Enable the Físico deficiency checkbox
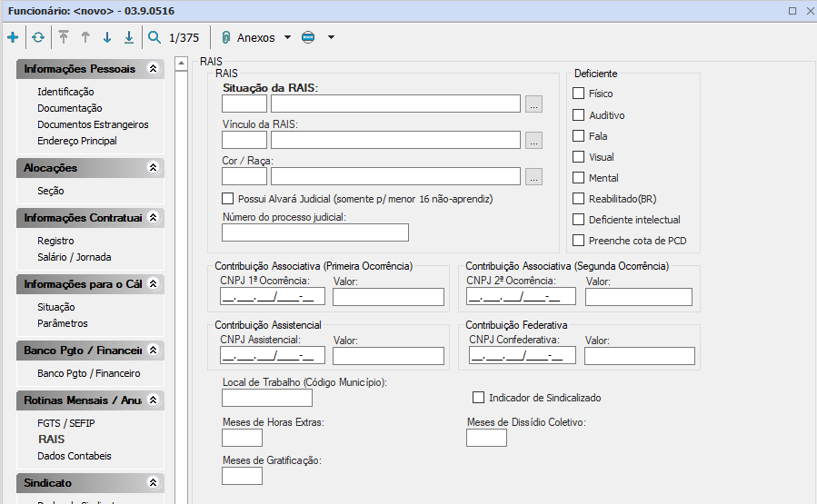 tap(578, 94)
